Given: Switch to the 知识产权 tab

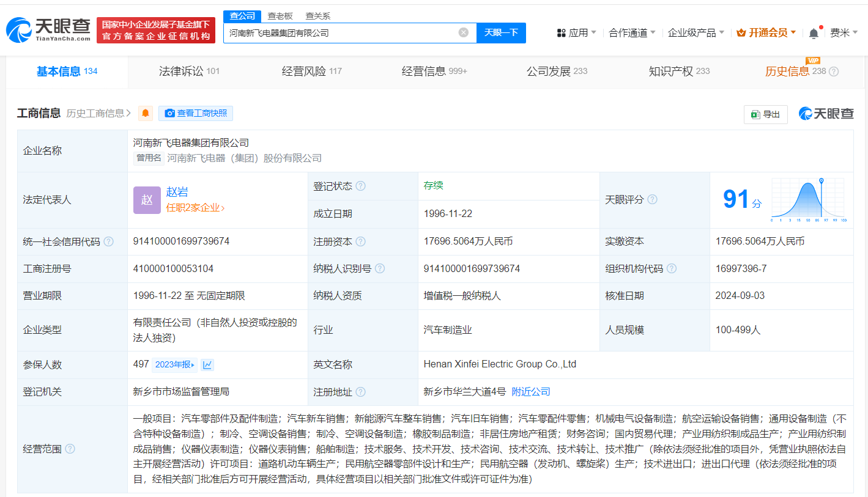Looking at the screenshot, I should tap(670, 70).
